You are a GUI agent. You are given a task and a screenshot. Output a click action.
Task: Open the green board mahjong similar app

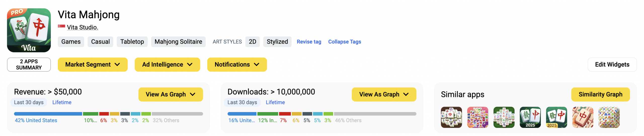[504, 117]
